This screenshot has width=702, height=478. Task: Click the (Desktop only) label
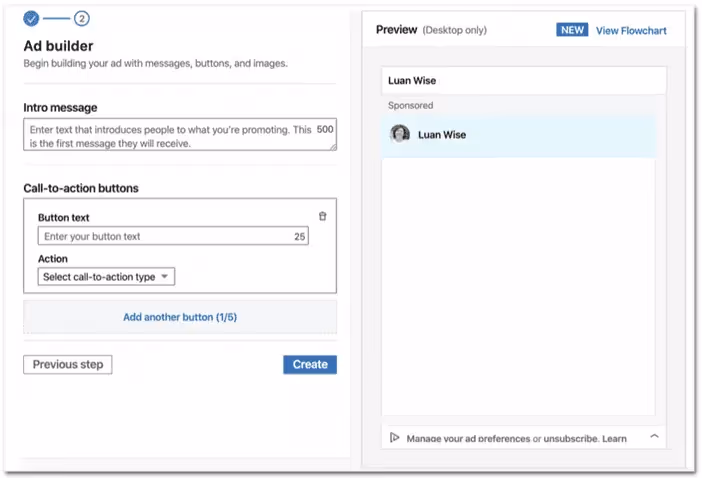(454, 30)
